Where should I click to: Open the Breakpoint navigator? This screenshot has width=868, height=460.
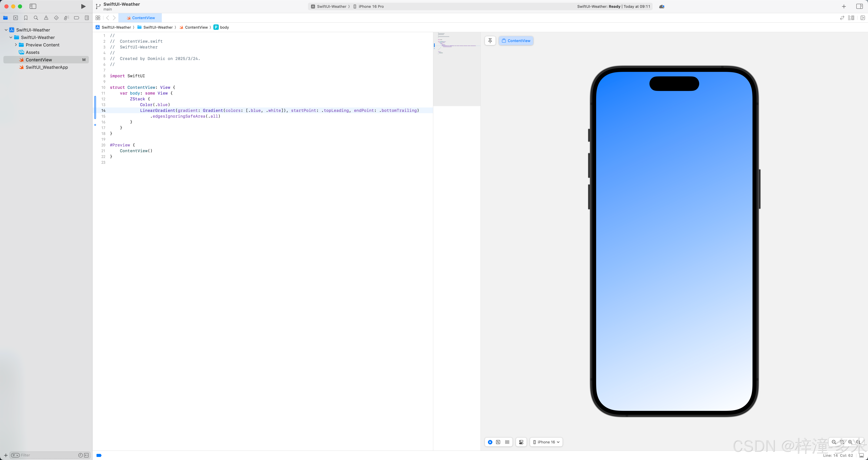[x=76, y=18]
